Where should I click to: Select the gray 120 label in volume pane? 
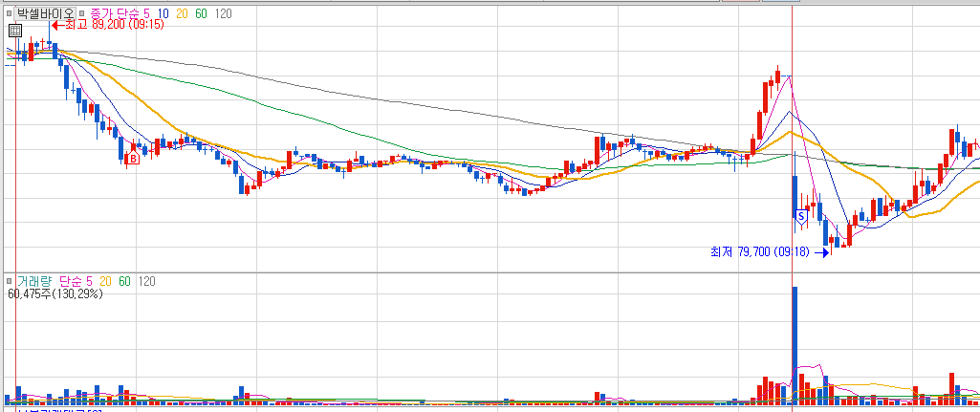147,281
